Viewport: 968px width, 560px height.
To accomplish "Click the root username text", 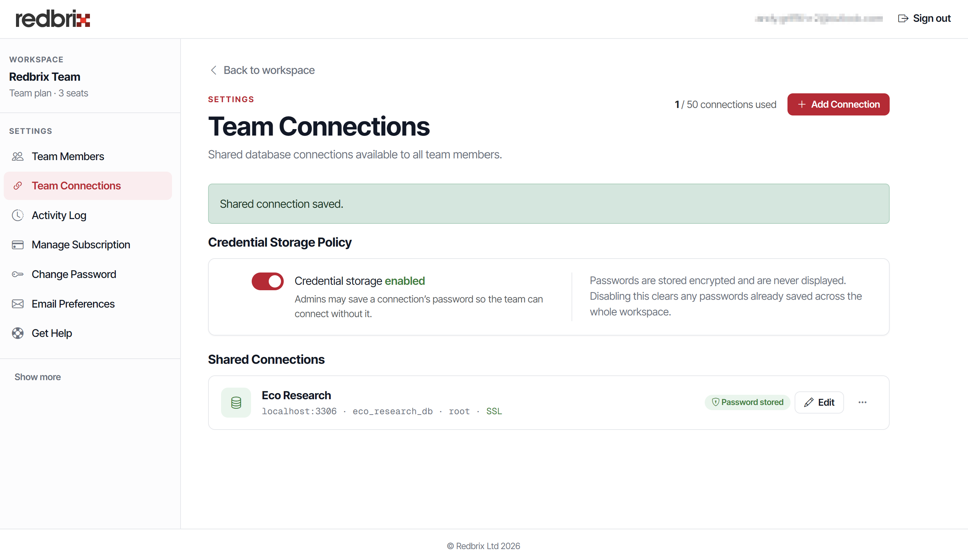I will click(459, 411).
